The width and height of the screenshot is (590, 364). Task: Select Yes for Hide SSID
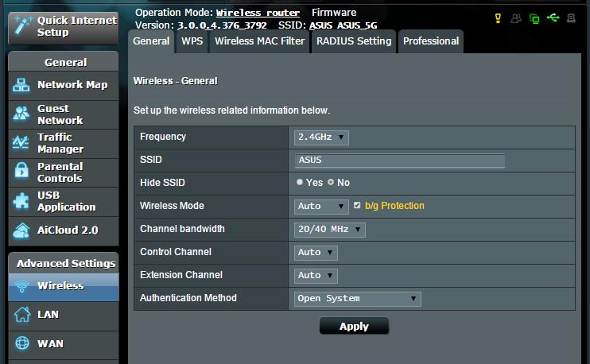(300, 182)
